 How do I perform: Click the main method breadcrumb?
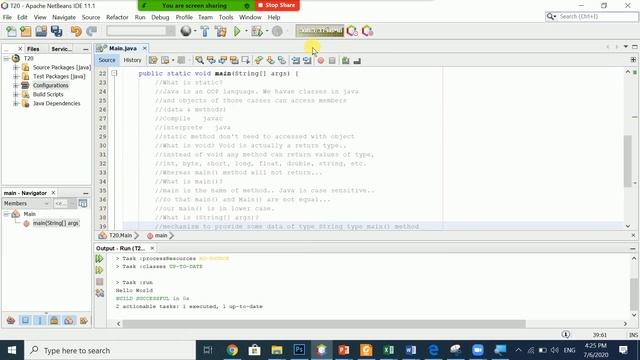(161, 236)
